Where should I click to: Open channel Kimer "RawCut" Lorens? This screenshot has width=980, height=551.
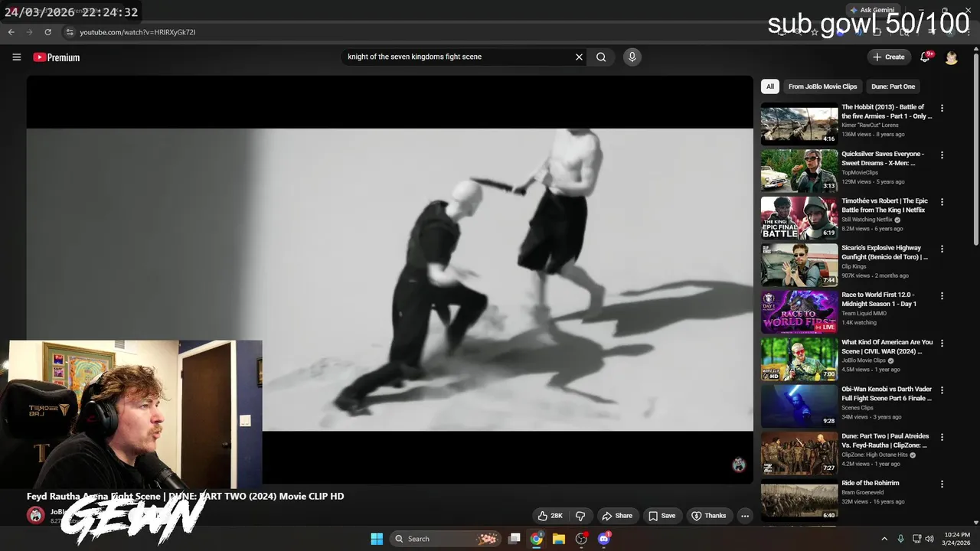point(871,126)
